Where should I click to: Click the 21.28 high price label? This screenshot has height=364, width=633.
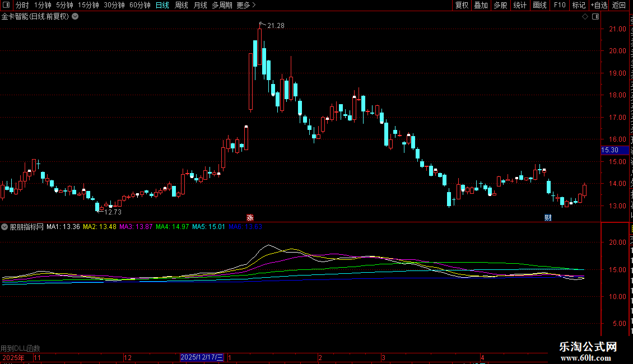coord(276,26)
